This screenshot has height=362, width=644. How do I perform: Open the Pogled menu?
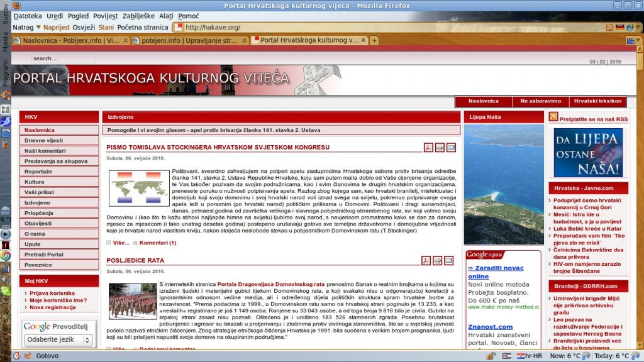(x=78, y=16)
